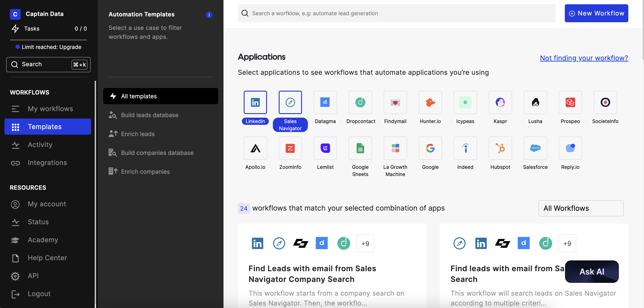Click the sidebar Search box
This screenshot has width=644, height=308.
(x=48, y=65)
